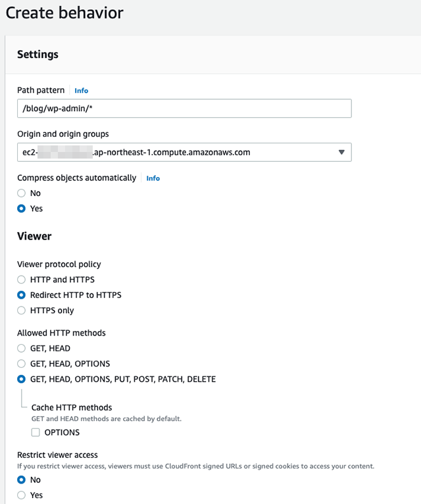
Task: Open the Origin and origin groups dropdown
Action: [184, 153]
